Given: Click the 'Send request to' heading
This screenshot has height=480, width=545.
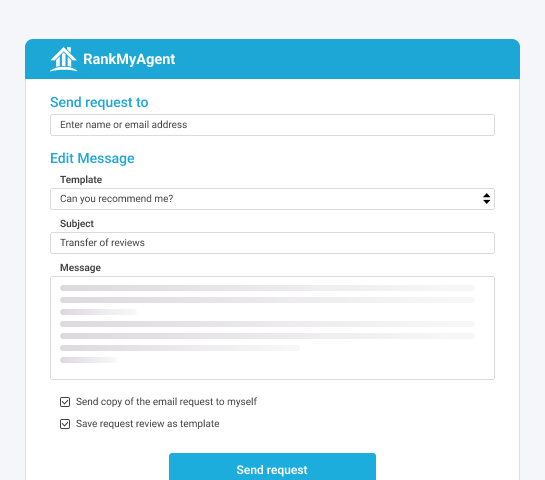Looking at the screenshot, I should [99, 102].
